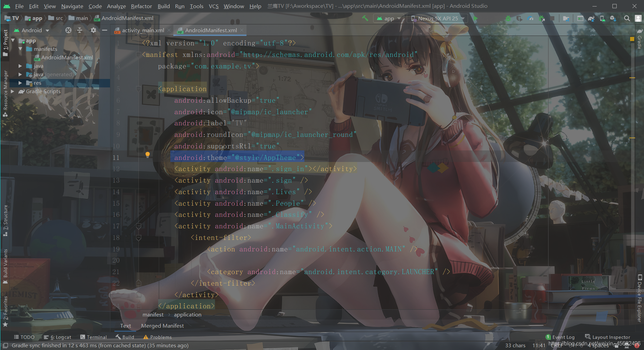Click Collapse All icon in Project panel
Viewport: 644px width, 350px height.
pos(80,30)
